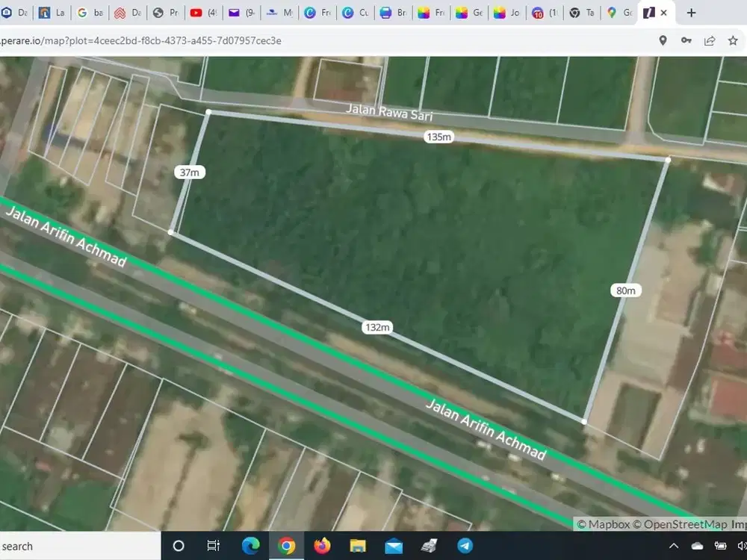Open File Explorer from the taskbar
Screen dimensions: 747x560
(357, 546)
